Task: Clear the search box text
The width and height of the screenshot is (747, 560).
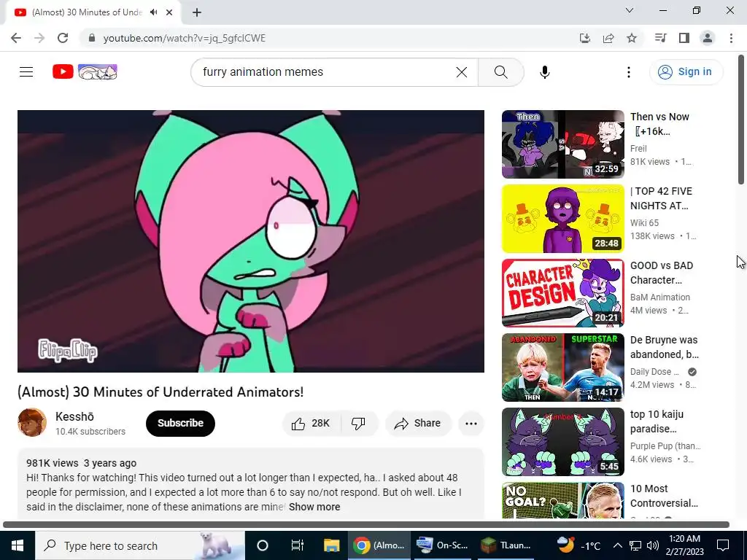Action: click(x=461, y=72)
